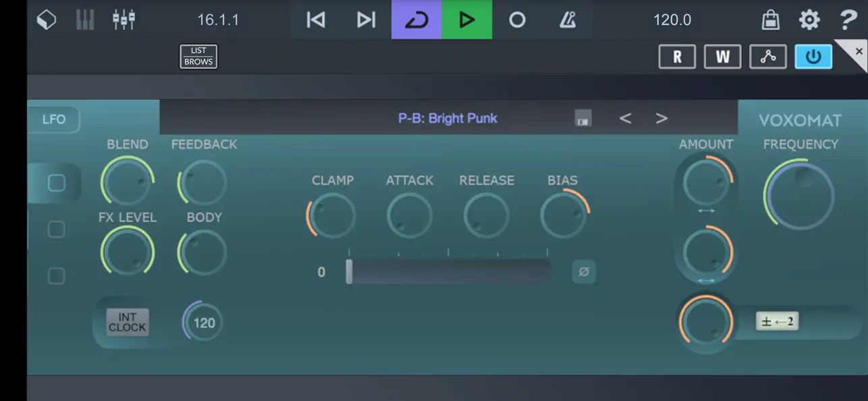
Task: Open the automation routing icon near the power button
Action: pos(767,57)
